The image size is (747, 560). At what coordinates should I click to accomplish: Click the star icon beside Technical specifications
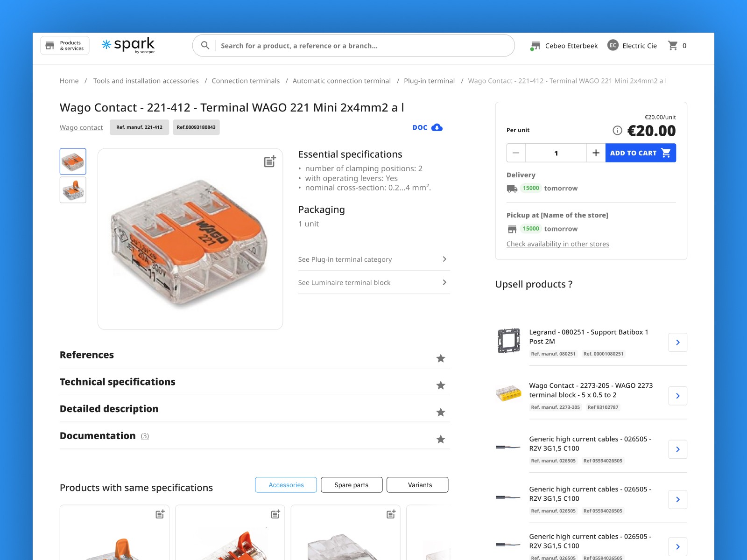441,385
